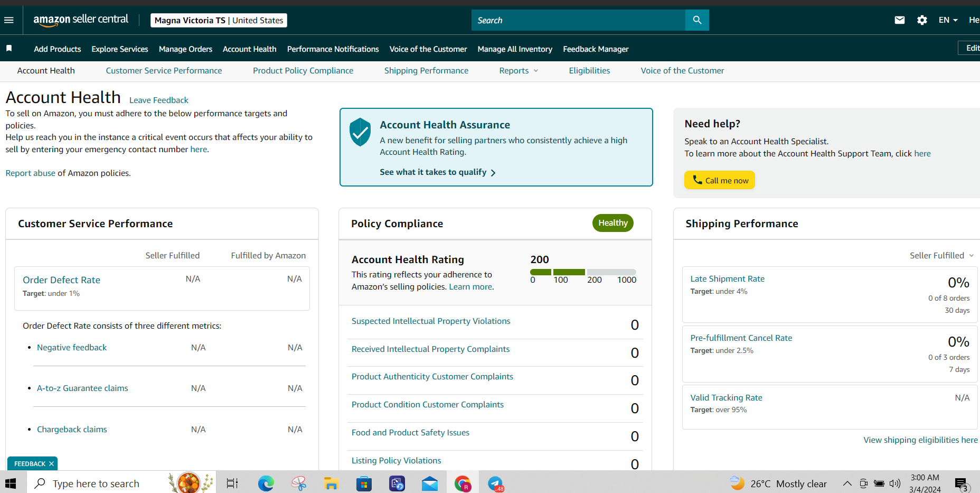Click the Account Health Rating progress bar
This screenshot has width=980, height=493.
[583, 272]
